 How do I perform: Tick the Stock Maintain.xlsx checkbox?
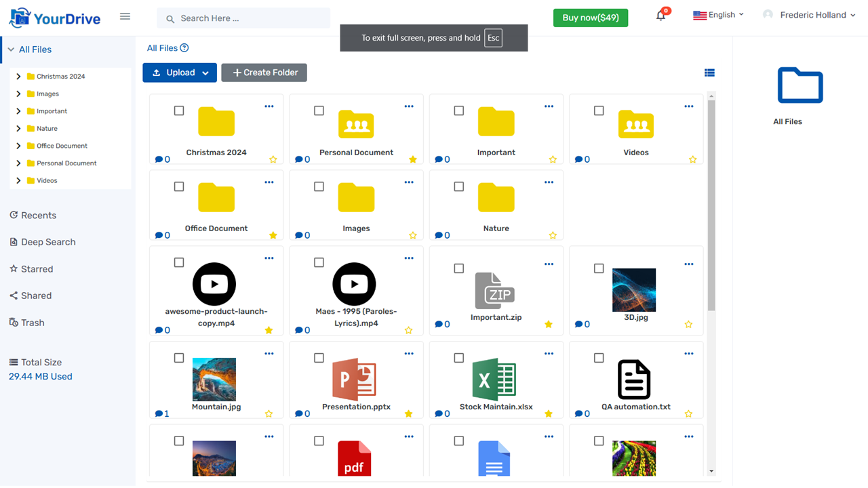point(459,358)
